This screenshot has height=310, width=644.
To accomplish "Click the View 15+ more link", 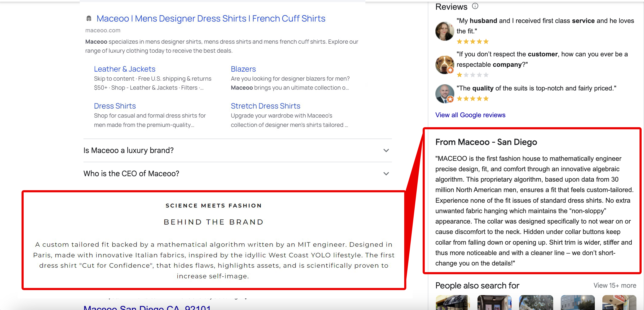I will click(615, 285).
